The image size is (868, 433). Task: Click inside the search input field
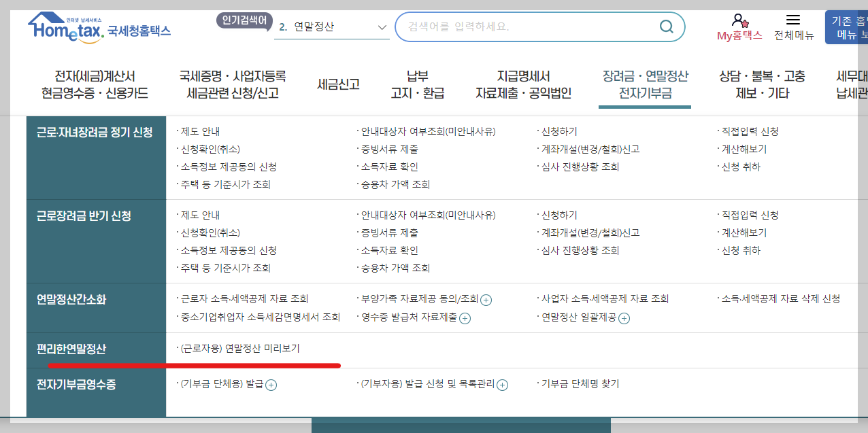531,27
